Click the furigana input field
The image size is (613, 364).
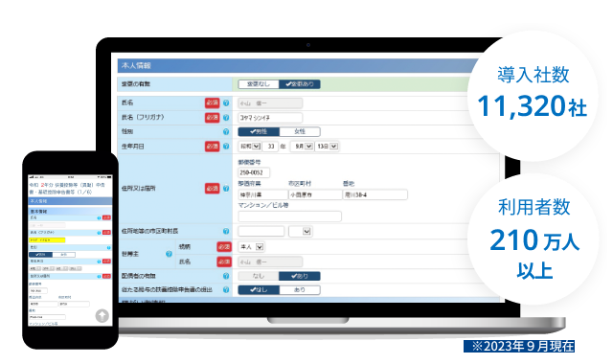(270, 117)
